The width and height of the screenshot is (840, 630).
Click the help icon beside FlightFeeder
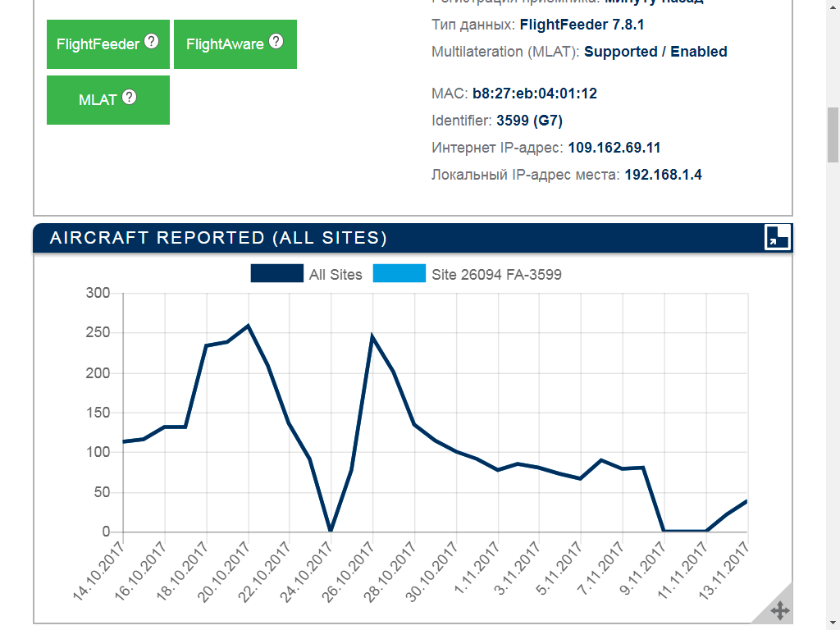tap(151, 42)
